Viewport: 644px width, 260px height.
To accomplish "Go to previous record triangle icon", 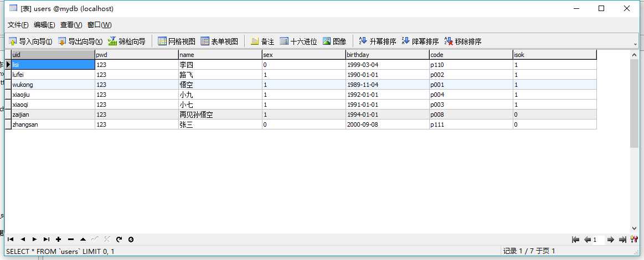I will (x=23, y=240).
